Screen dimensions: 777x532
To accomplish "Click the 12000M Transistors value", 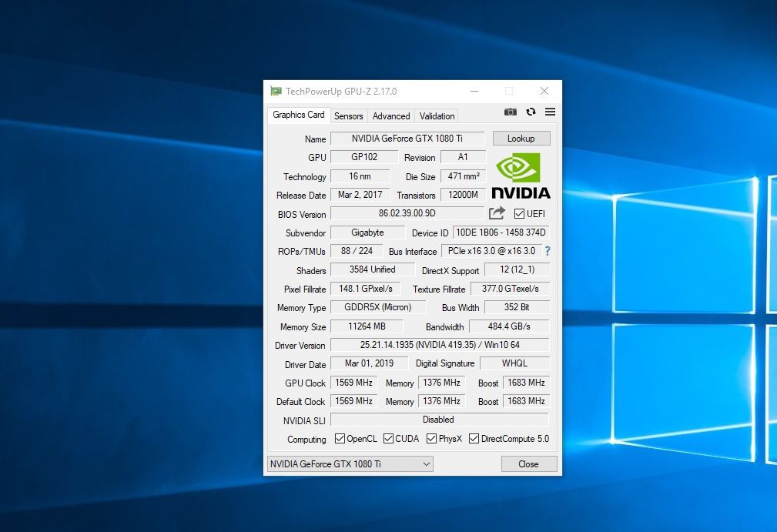I will pyautogui.click(x=464, y=195).
